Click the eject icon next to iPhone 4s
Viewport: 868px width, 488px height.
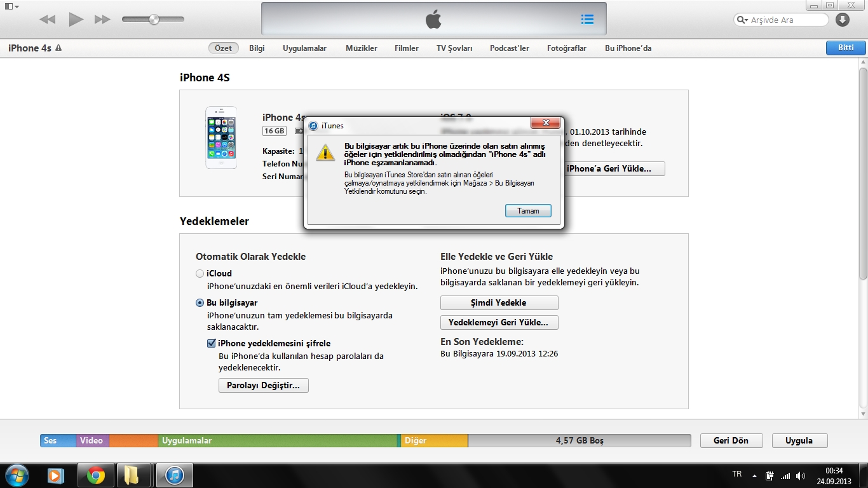coord(58,48)
